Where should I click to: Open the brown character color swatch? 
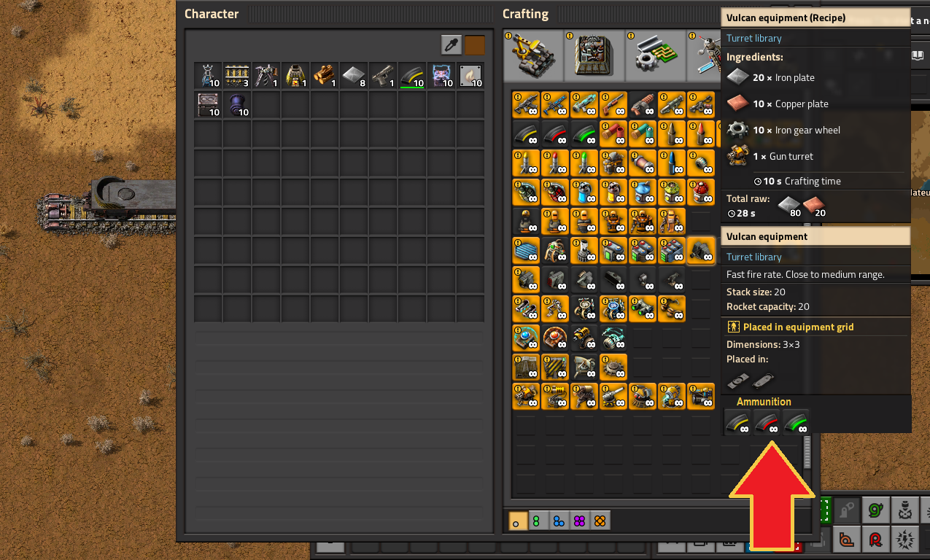(475, 44)
